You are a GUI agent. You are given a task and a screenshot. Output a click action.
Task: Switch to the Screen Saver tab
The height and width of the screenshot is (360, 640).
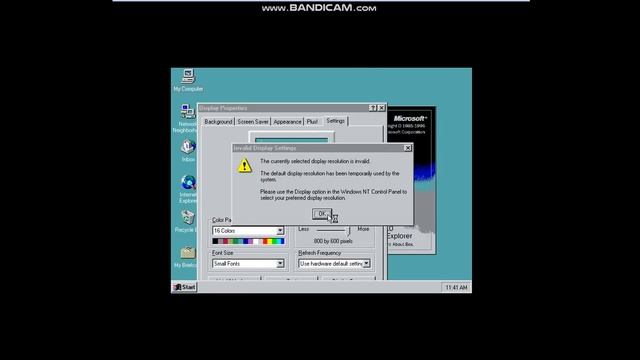point(253,122)
